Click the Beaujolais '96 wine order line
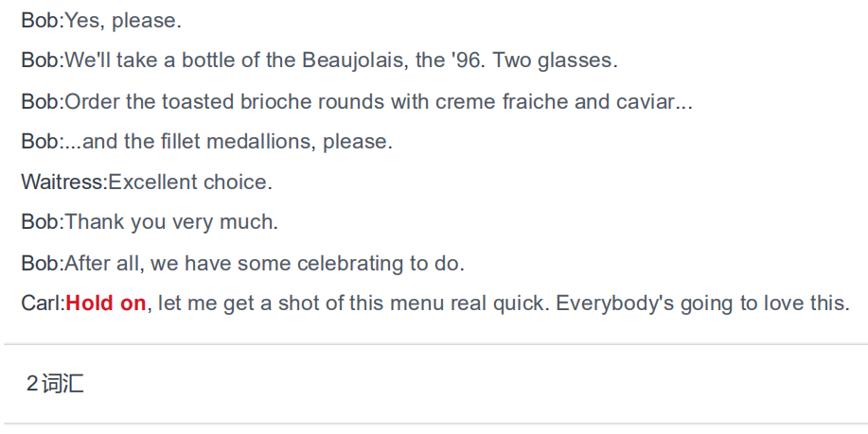This screenshot has height=434, width=868. (x=319, y=60)
